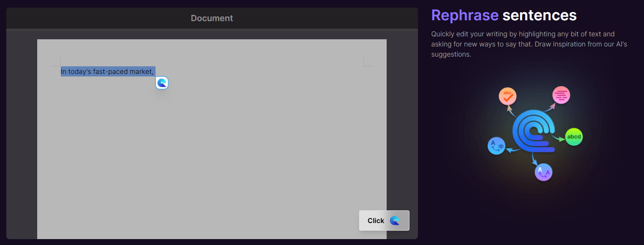Select the purple A-to-A paraphrase icon
This screenshot has width=644, height=245.
pyautogui.click(x=543, y=172)
